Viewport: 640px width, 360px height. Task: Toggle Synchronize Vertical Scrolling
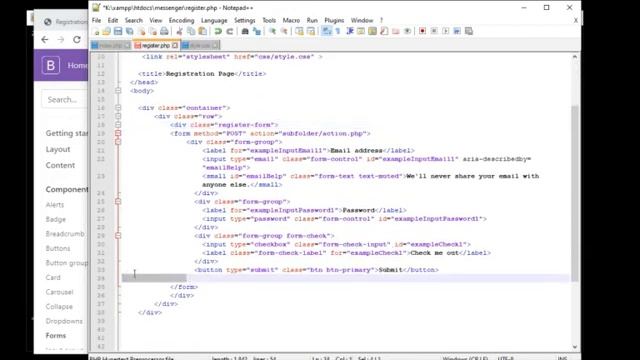point(299,31)
